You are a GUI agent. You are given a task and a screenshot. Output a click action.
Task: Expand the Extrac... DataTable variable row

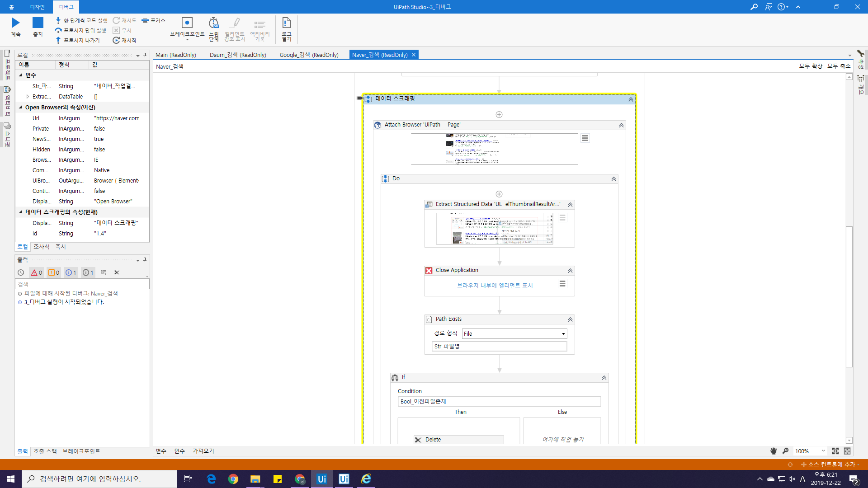tap(28, 97)
